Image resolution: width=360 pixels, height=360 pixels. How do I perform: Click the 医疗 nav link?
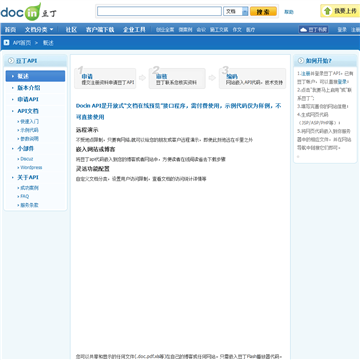click(x=250, y=30)
